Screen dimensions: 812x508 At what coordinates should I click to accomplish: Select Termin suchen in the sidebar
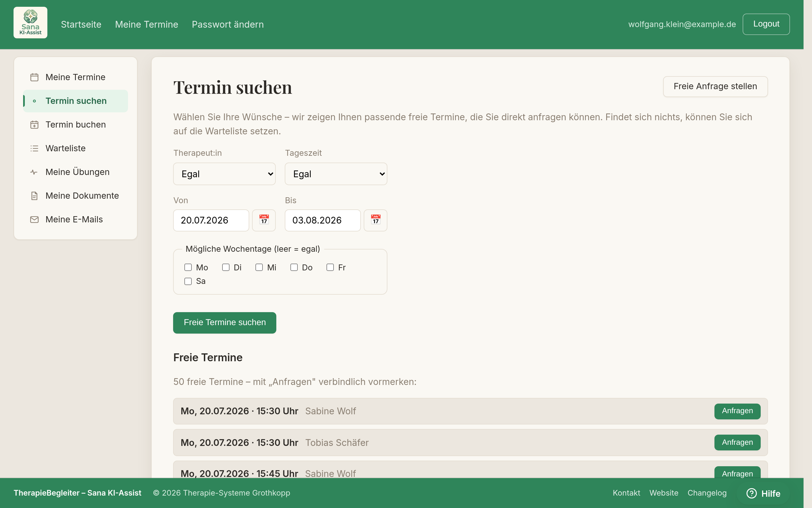pyautogui.click(x=76, y=101)
